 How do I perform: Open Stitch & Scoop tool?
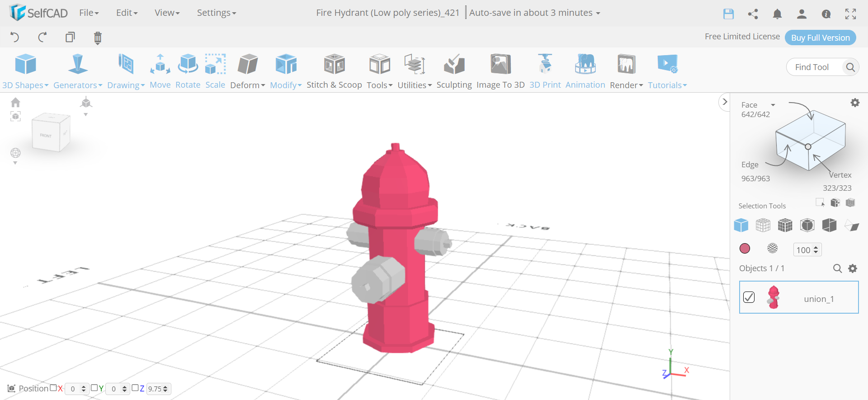click(334, 71)
